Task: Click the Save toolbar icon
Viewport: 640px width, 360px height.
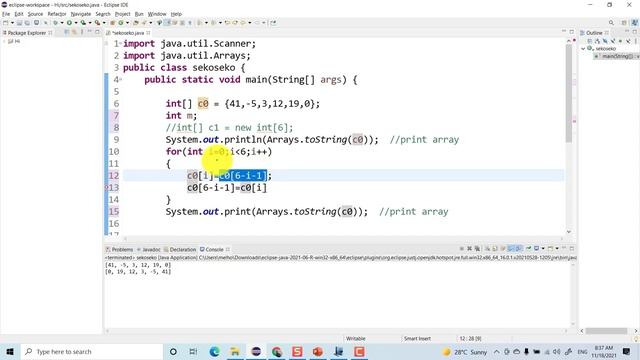Action: click(19, 23)
